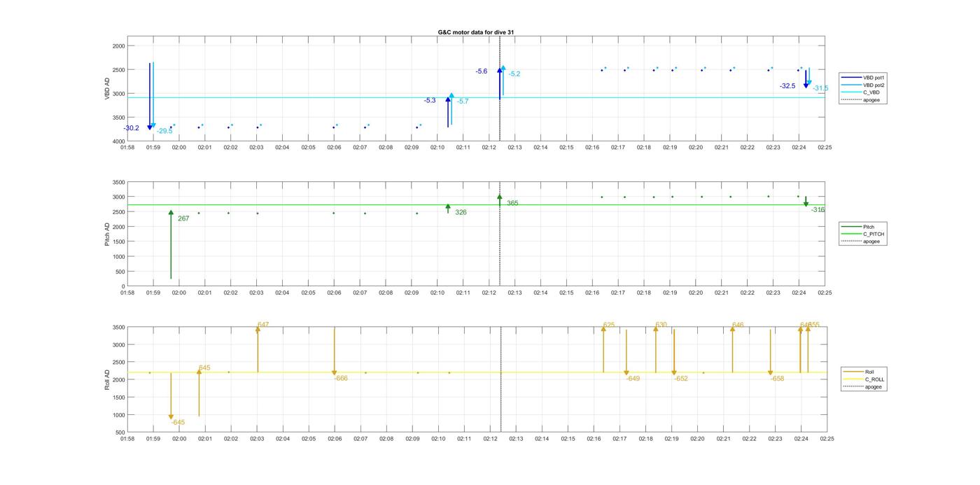Image resolution: width=980 pixels, height=485 pixels.
Task: Click the '-5.6' VBD value label
Action: (x=482, y=72)
